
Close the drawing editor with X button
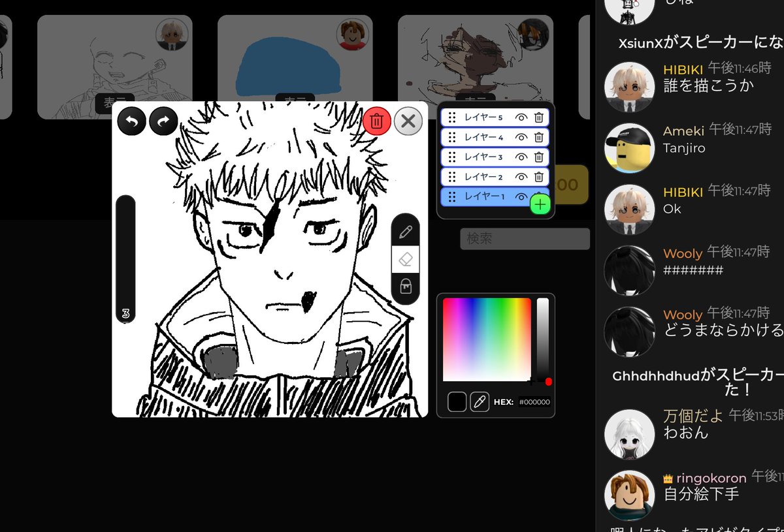click(408, 121)
